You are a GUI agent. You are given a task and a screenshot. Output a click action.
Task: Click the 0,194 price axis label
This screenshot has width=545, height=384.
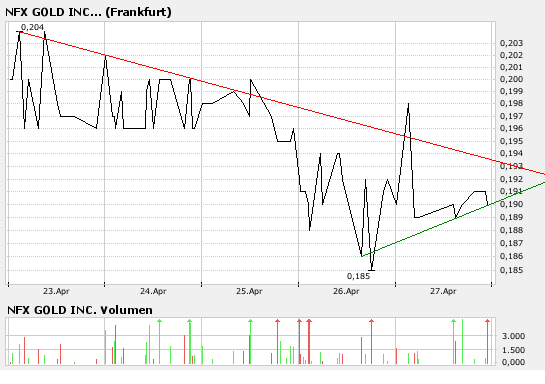pos(511,153)
